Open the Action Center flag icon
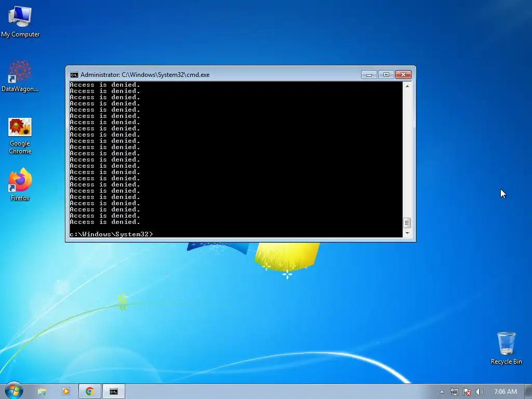This screenshot has height=399, width=532. pos(467,392)
